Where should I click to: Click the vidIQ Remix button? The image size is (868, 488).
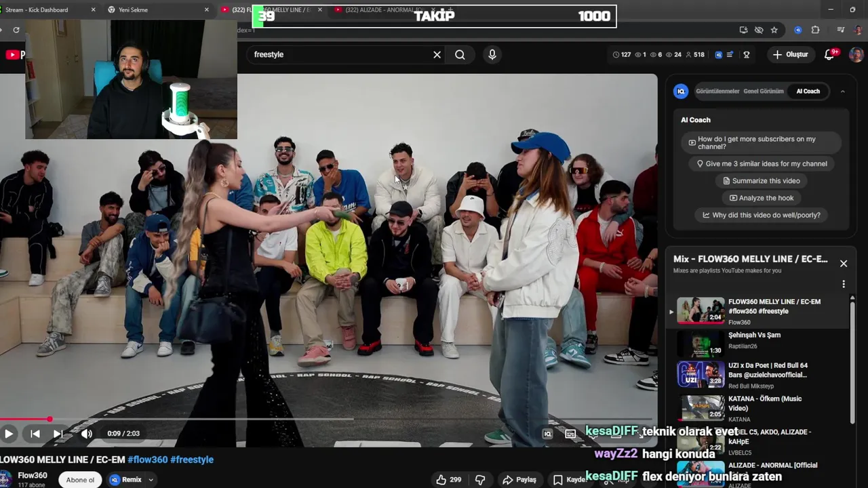point(126,480)
